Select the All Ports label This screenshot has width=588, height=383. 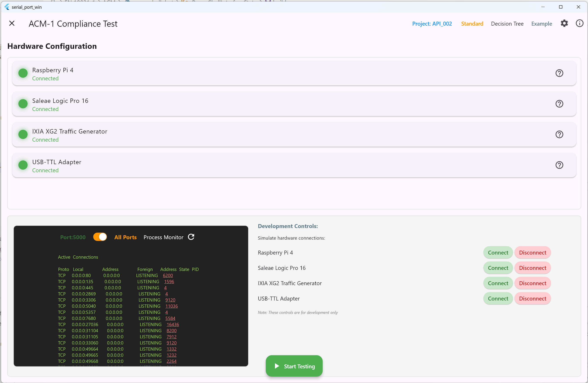[x=125, y=237]
